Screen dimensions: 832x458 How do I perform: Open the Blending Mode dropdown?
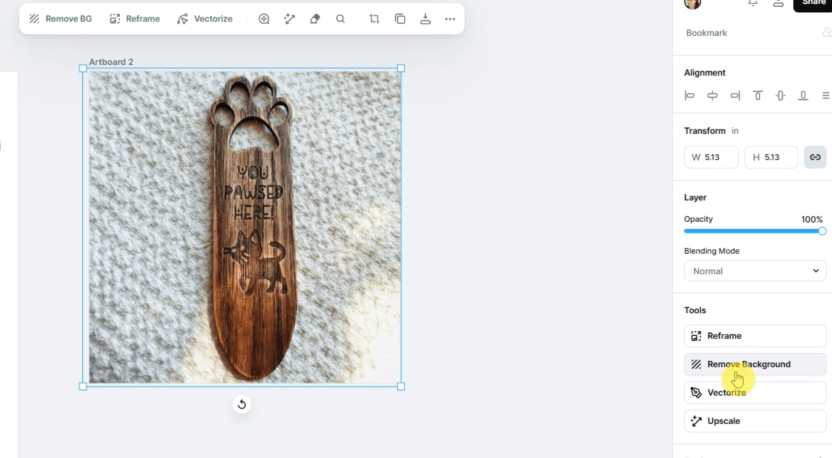(755, 271)
